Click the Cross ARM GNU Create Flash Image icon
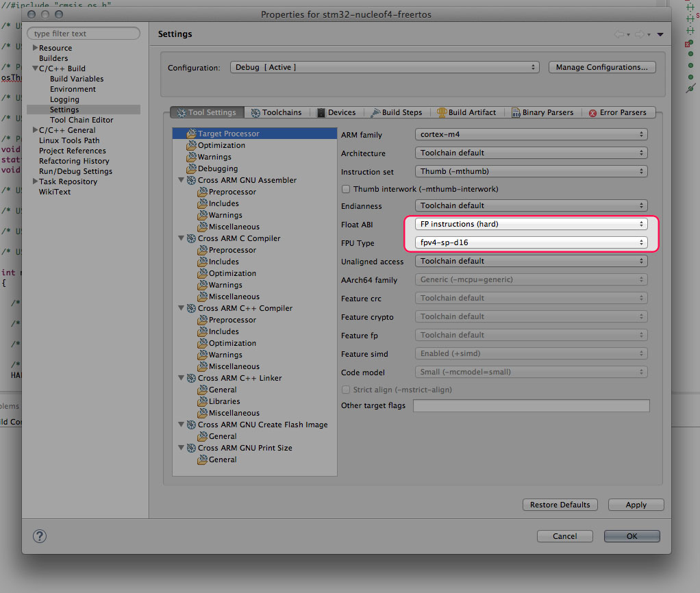The width and height of the screenshot is (700, 593). 192,425
